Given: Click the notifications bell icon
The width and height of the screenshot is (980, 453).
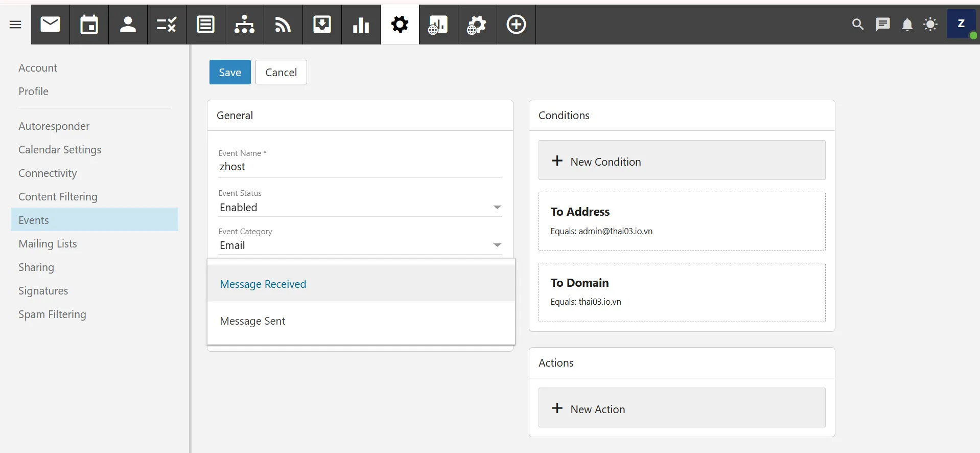Looking at the screenshot, I should coord(907,25).
